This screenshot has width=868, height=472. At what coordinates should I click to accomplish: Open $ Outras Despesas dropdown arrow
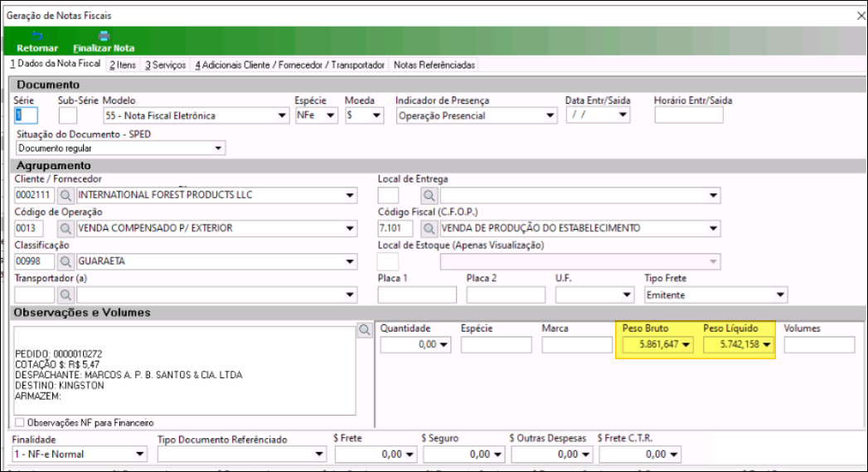click(585, 455)
